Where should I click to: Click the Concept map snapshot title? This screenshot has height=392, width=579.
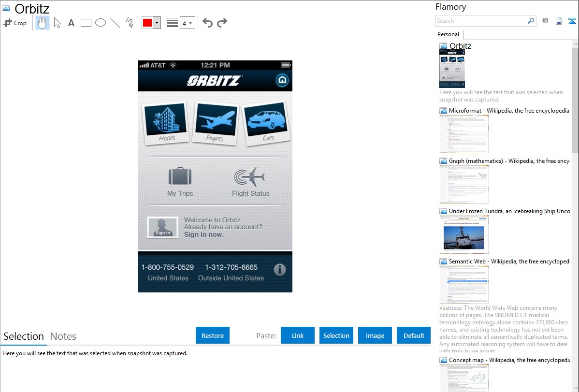coord(509,360)
